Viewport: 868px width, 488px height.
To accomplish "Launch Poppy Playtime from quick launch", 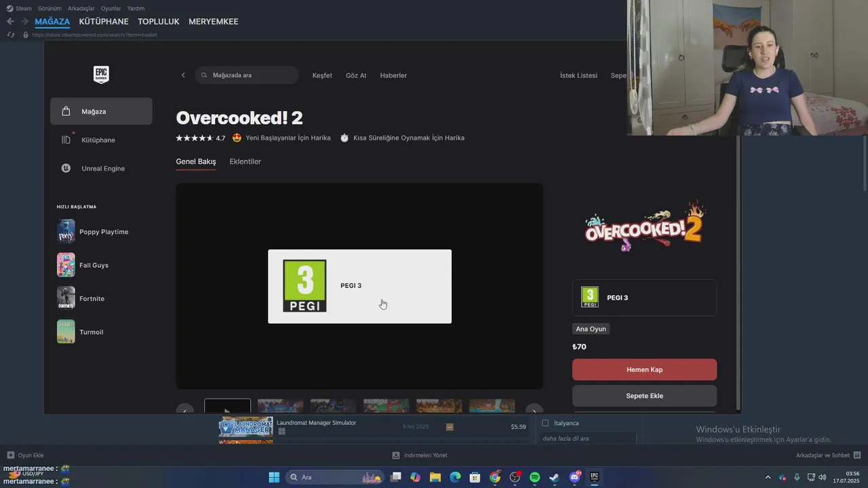I will click(101, 232).
